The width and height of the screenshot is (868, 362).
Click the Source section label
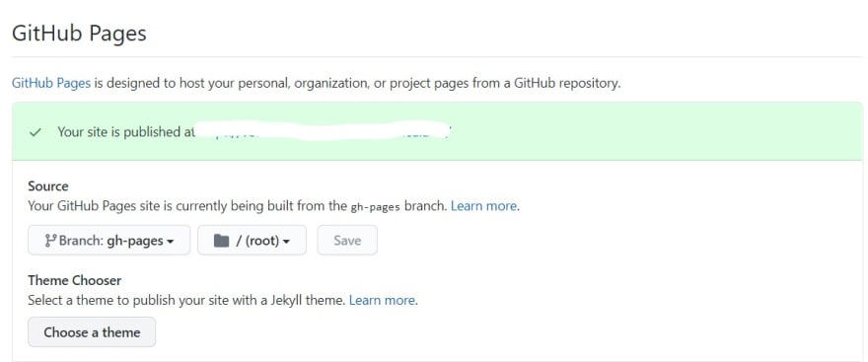click(x=48, y=186)
